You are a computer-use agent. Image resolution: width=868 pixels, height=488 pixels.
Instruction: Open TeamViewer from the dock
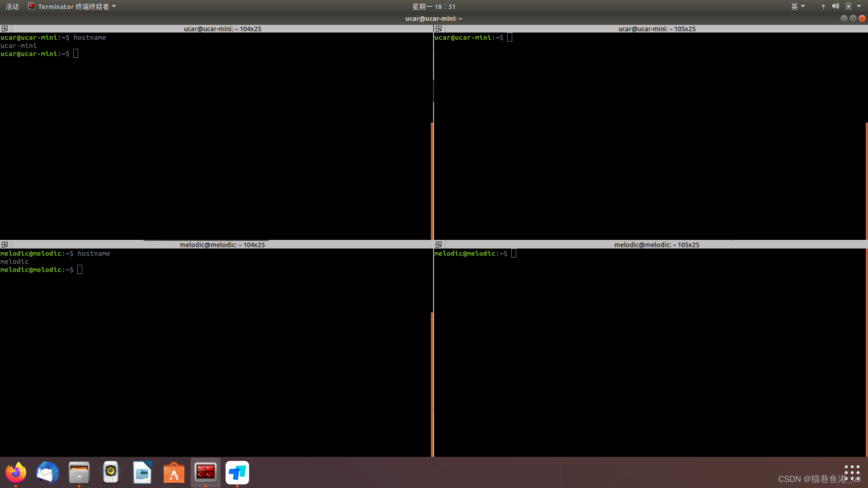coord(237,473)
